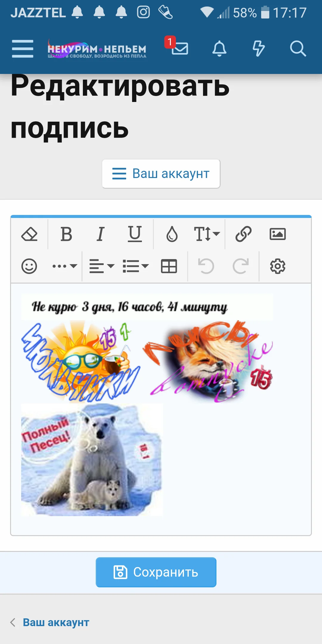Tap the battery indicator in status bar
Image resolution: width=322 pixels, height=644 pixels.
tap(265, 13)
